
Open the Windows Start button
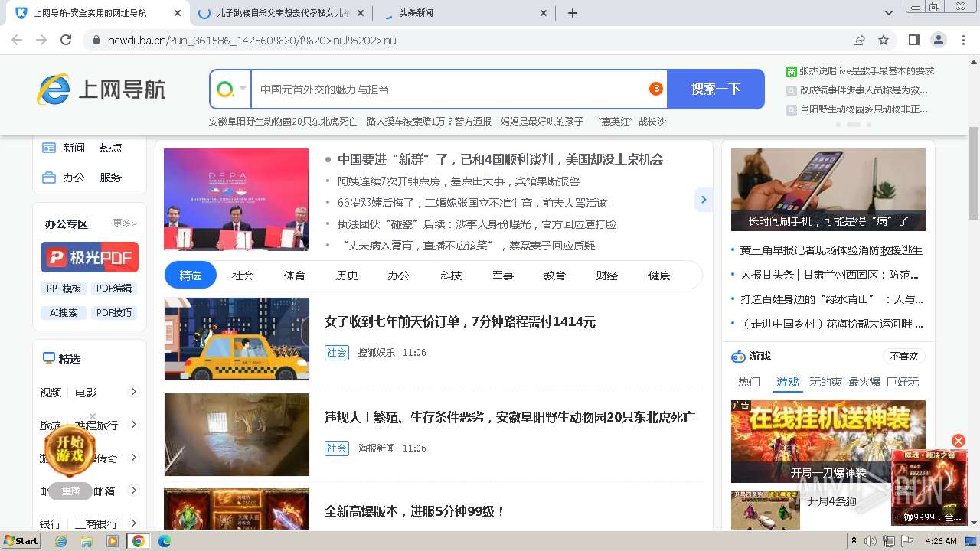(21, 540)
